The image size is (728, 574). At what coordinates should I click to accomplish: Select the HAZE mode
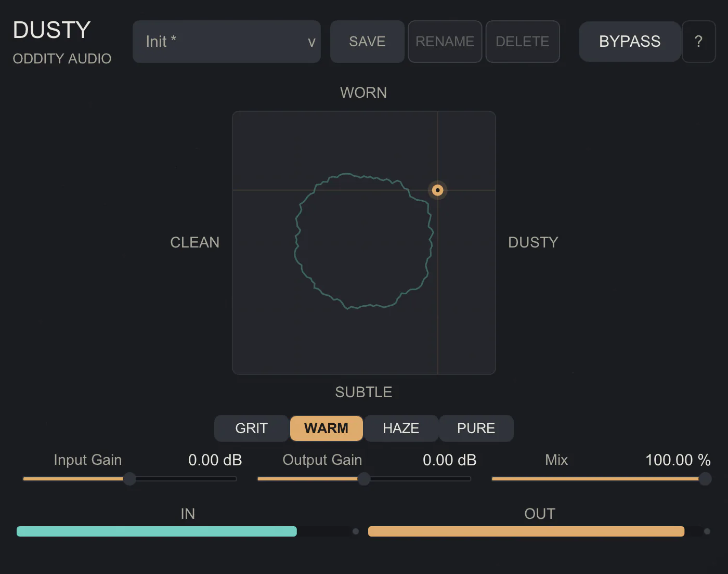click(401, 428)
